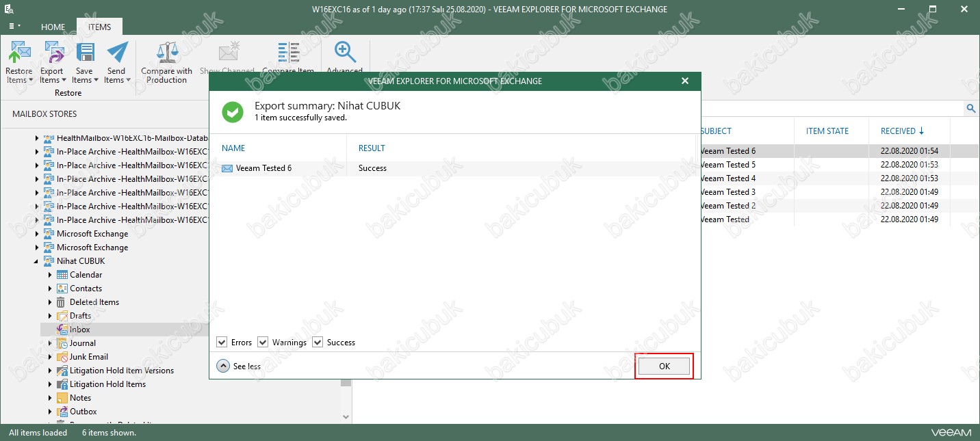Open the Export Items ribbon button

[x=51, y=62]
